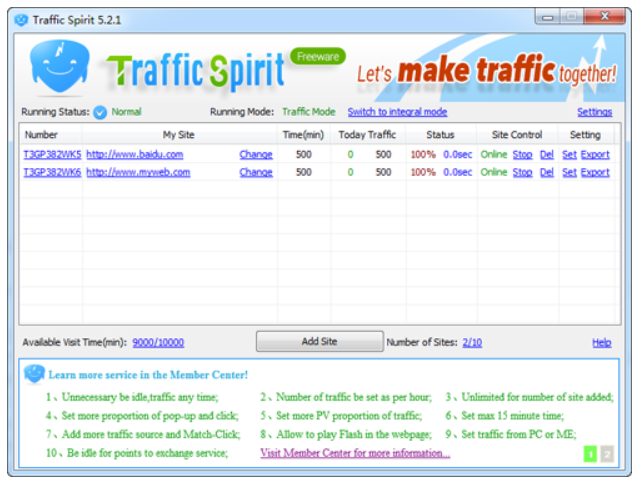The width and height of the screenshot is (642, 484).
Task: Click the 100% status in myweb.com row
Action: click(x=423, y=172)
